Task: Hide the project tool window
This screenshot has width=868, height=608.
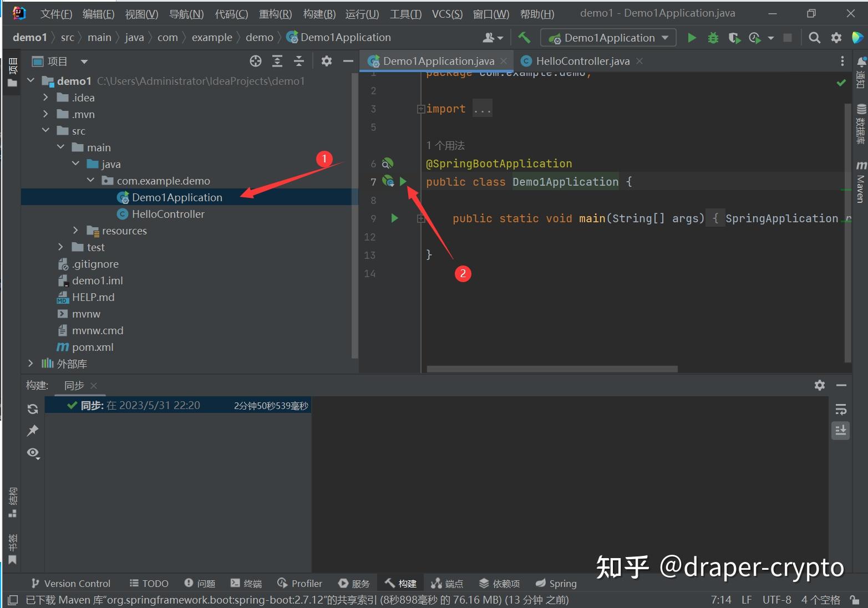Action: tap(348, 61)
